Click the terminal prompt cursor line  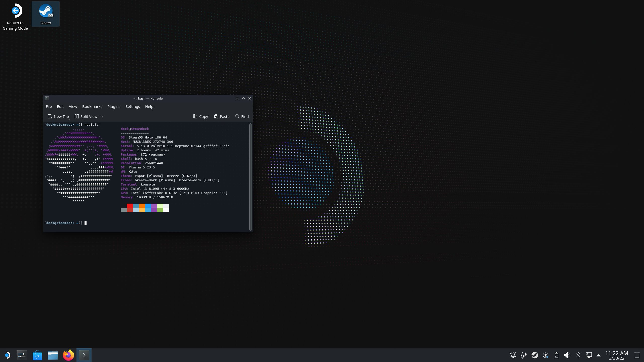click(x=65, y=223)
